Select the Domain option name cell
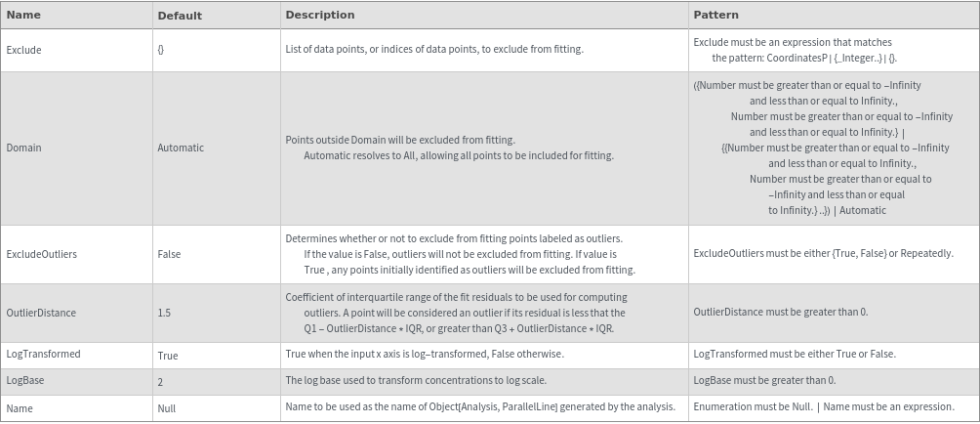The width and height of the screenshot is (980, 424). click(23, 148)
